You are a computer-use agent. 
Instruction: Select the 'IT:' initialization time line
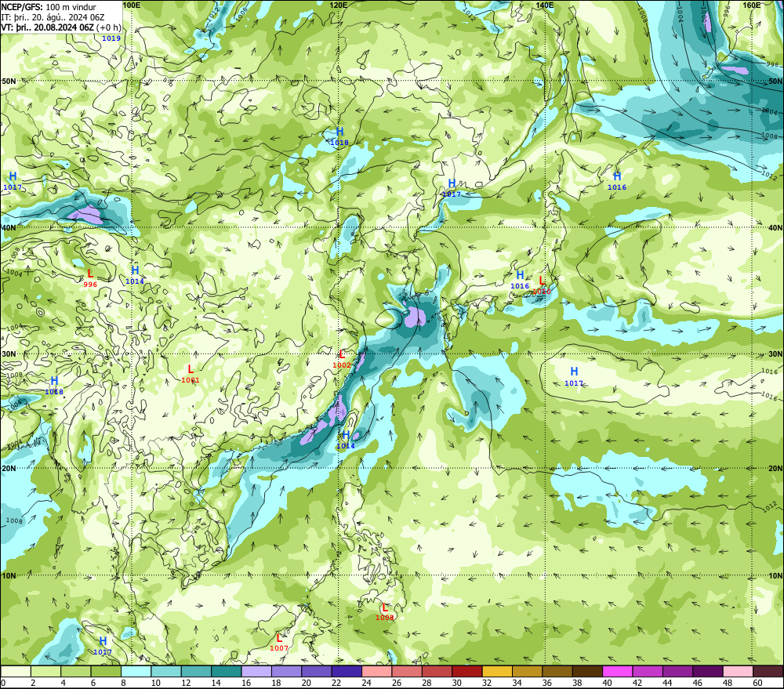tap(53, 17)
